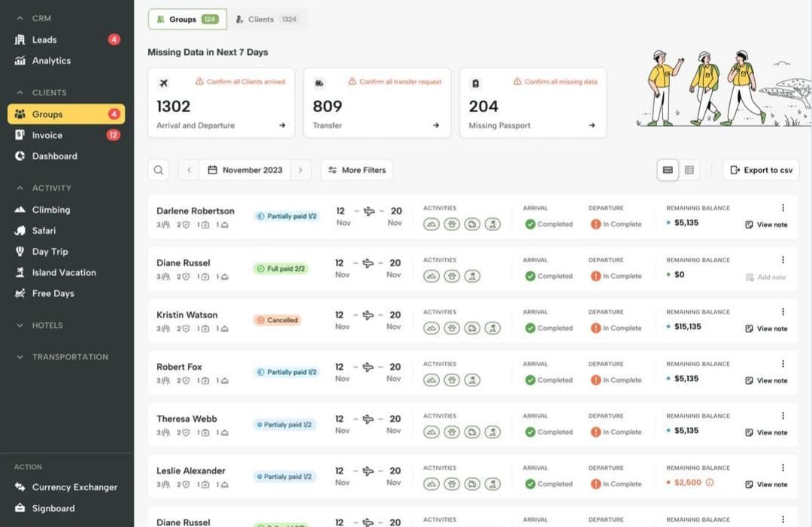Switch to the Clients tab
This screenshot has width=812, height=527.
click(267, 20)
